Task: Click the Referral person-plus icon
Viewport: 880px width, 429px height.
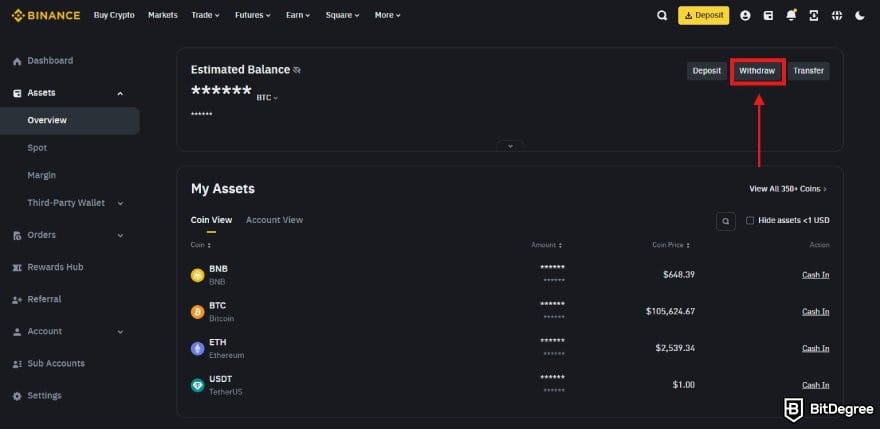Action: click(x=17, y=300)
